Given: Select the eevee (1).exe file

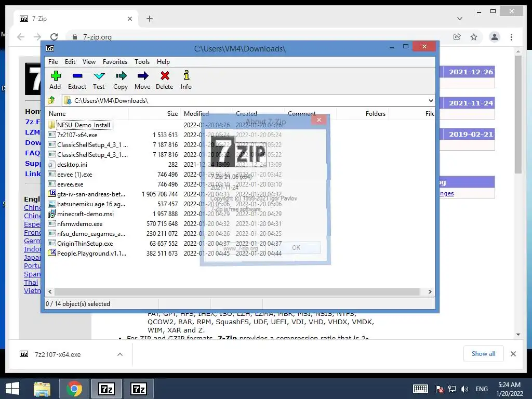Looking at the screenshot, I should click(75, 175).
